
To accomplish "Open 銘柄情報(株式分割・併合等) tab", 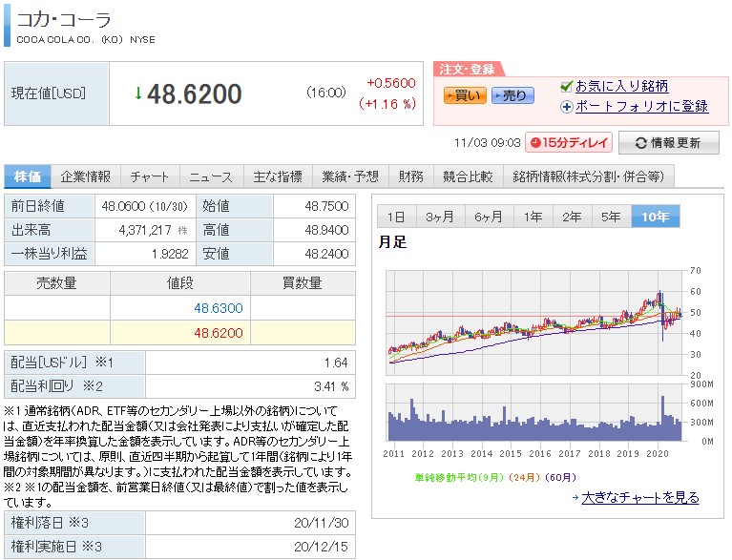I will [589, 176].
